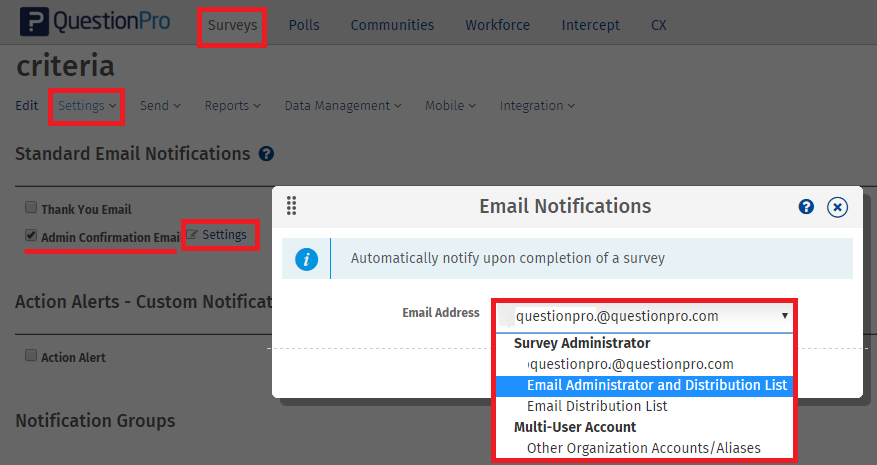Toggle the Action Alert checkbox
The height and width of the screenshot is (465, 877).
31,356
